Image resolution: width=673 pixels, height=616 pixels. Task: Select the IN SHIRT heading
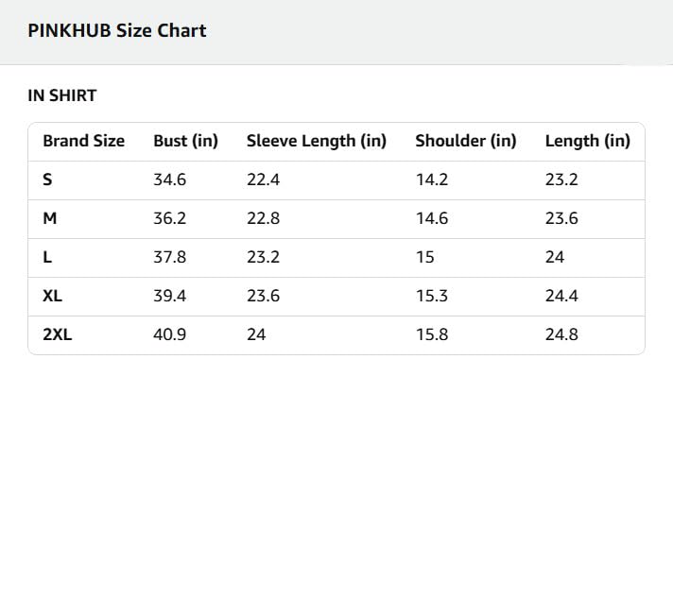tap(62, 95)
